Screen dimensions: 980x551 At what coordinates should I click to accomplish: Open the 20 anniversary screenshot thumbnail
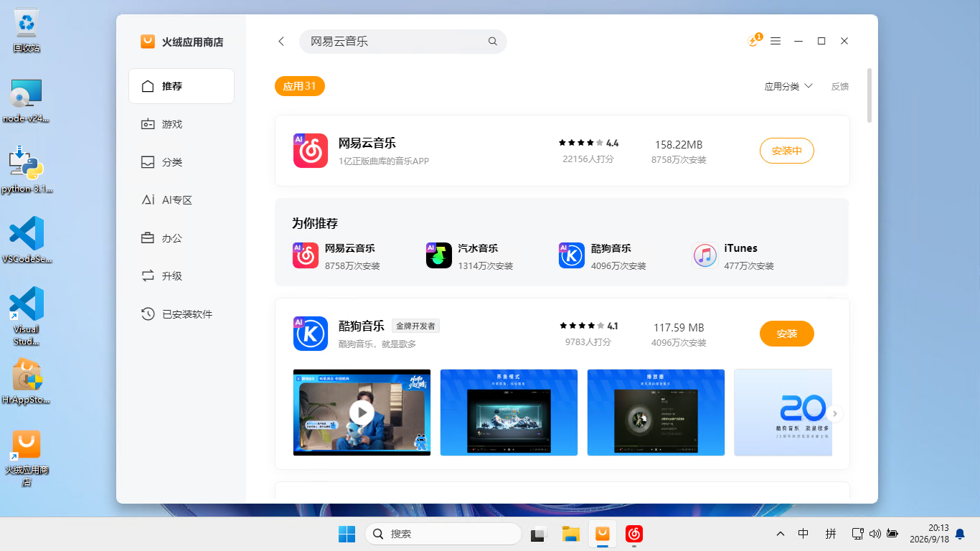tap(783, 413)
